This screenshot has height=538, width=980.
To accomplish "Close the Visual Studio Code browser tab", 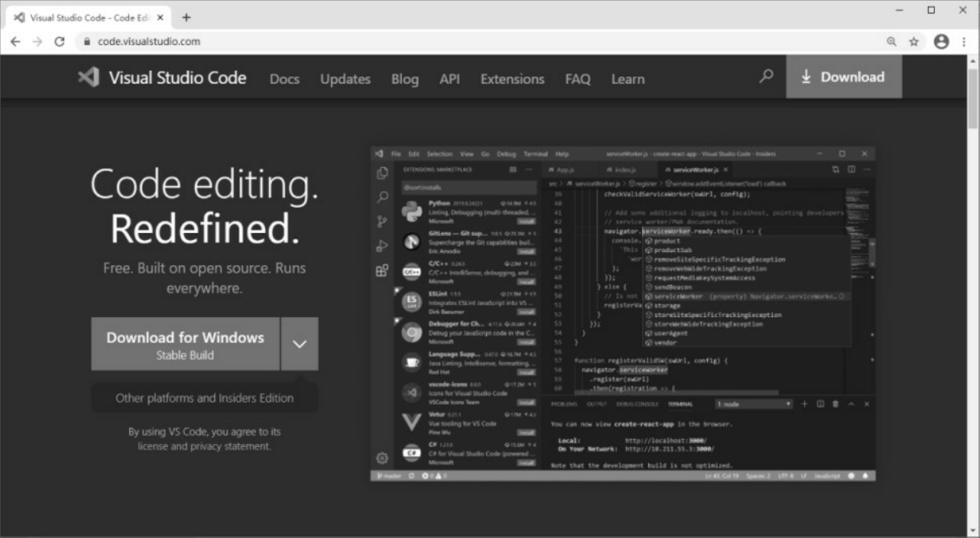I will (x=161, y=17).
